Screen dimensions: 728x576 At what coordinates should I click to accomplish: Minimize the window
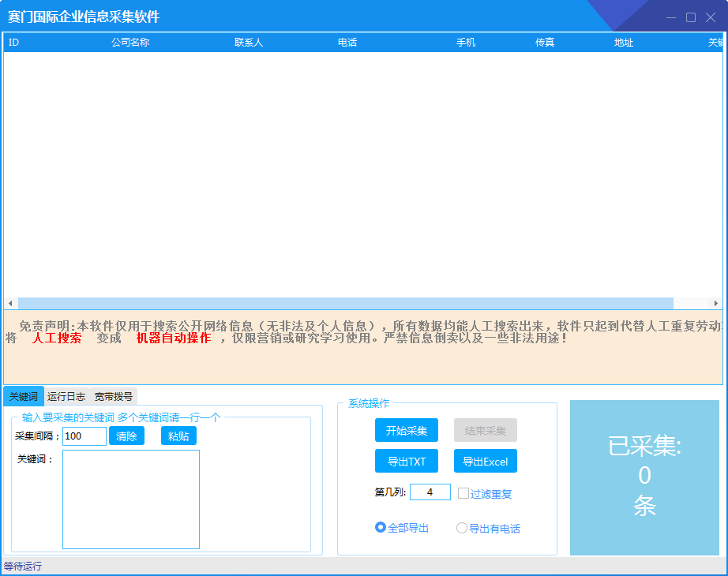671,17
